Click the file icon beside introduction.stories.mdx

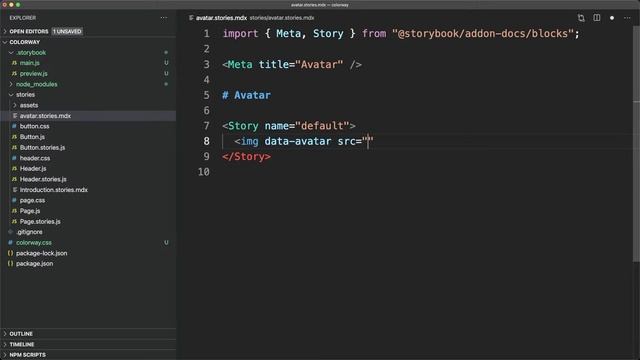14,190
